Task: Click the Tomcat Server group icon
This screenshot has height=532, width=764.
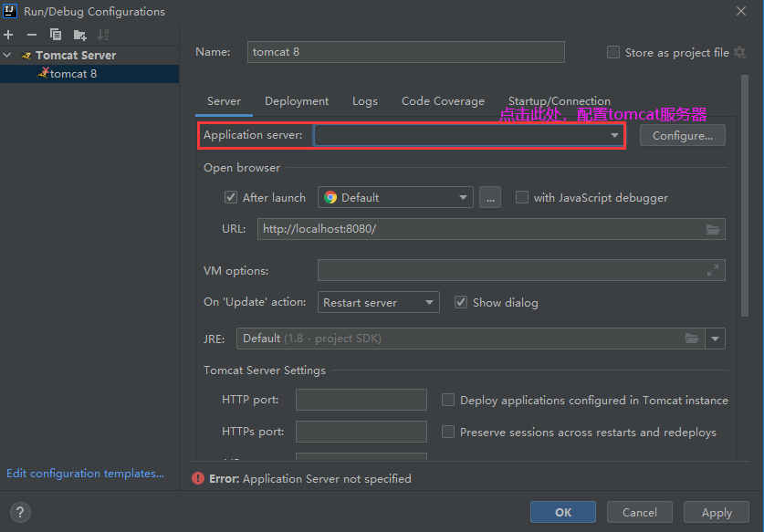Action: tap(26, 56)
